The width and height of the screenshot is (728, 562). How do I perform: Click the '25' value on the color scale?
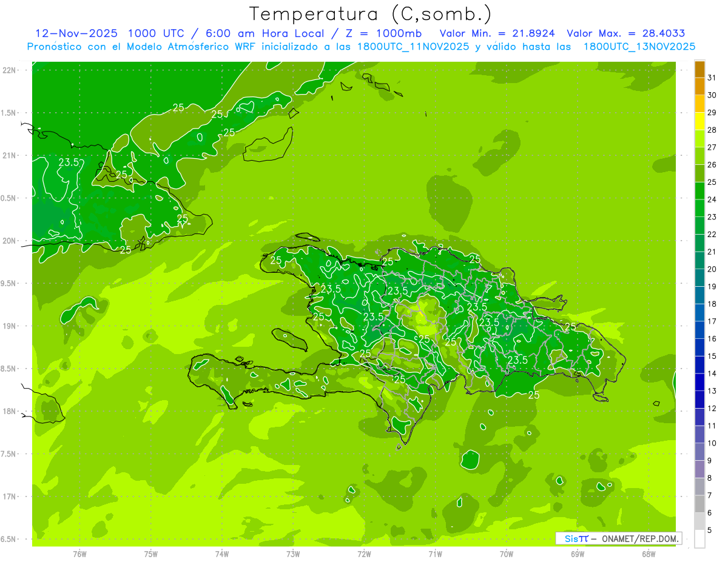[712, 182]
